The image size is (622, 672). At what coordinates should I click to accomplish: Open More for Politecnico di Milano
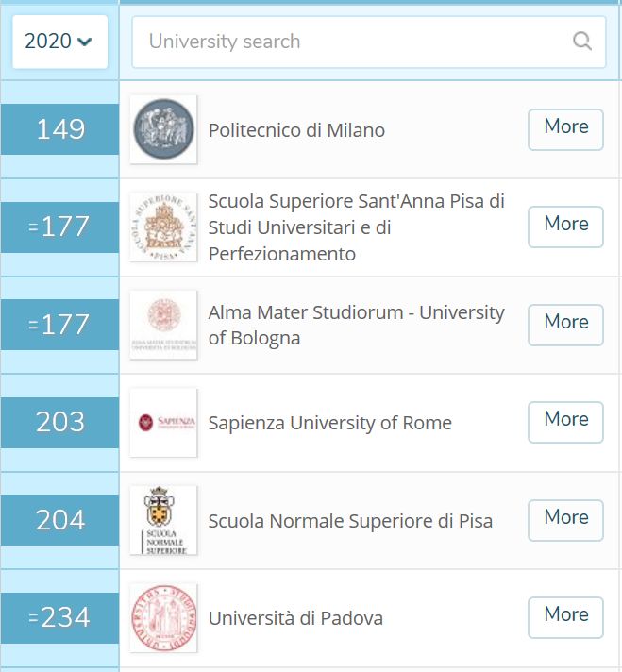(x=566, y=129)
